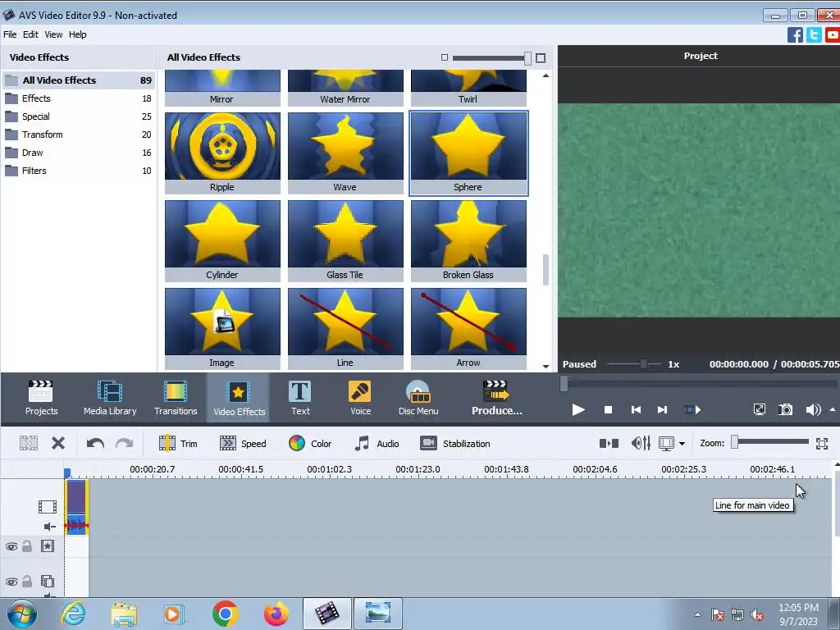Screen dimensions: 840x630
Task: Select the Filters folder
Action: (x=79, y=171)
